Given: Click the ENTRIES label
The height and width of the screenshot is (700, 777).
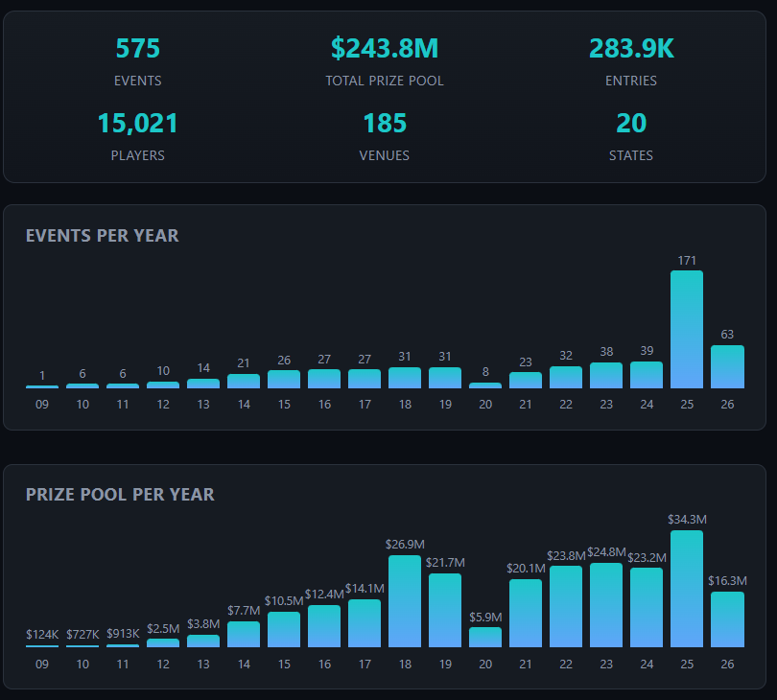Looking at the screenshot, I should 631,81.
